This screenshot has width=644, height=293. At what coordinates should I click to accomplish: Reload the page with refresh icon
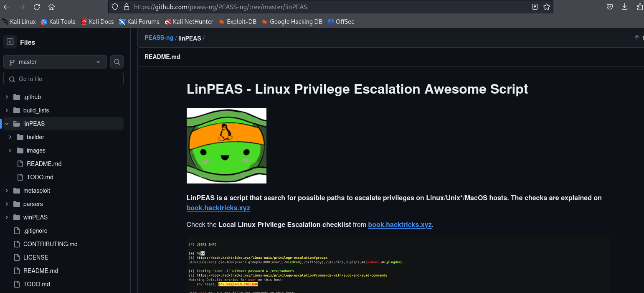pyautogui.click(x=37, y=7)
